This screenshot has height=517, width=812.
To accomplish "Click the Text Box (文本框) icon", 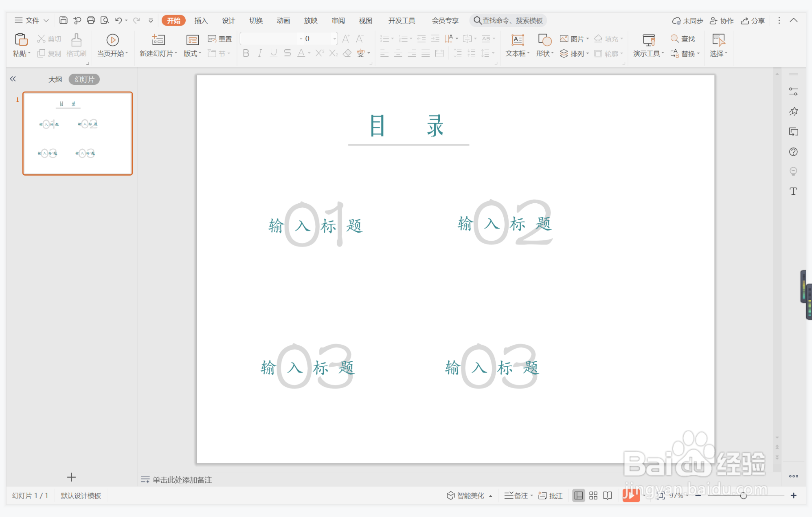I will click(x=517, y=40).
